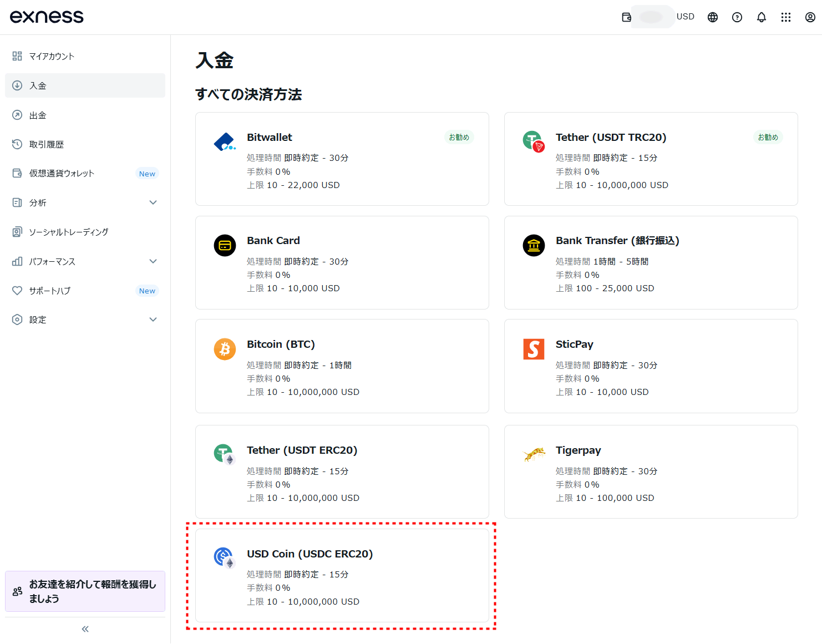Select Tether (USDT TRC20) payment method
The image size is (822, 644).
coord(651,159)
